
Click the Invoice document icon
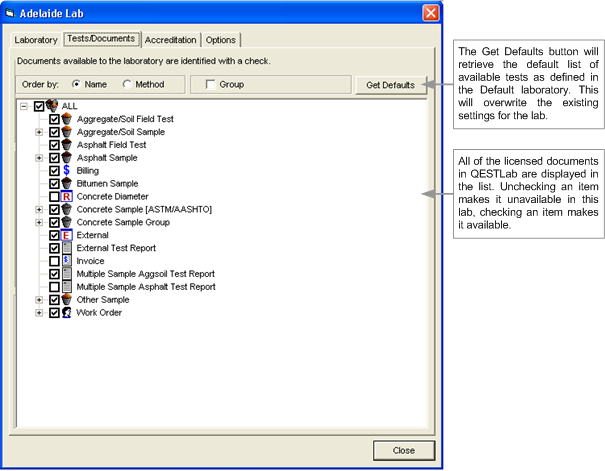point(67,261)
